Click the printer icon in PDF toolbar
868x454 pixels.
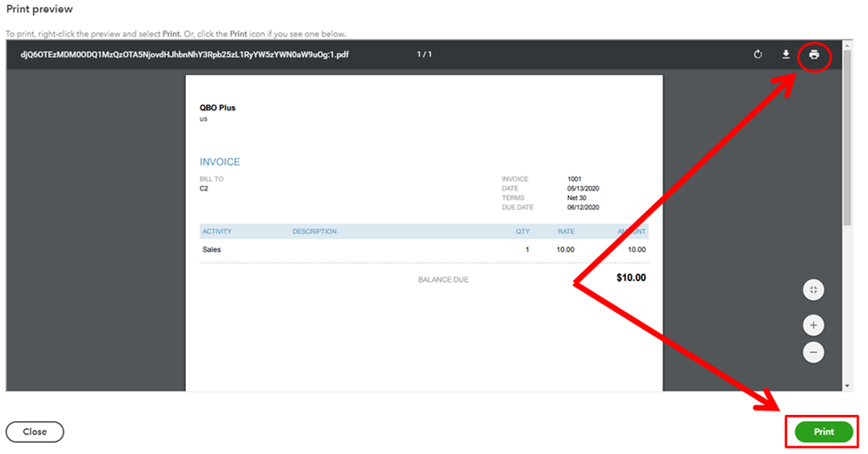point(814,54)
